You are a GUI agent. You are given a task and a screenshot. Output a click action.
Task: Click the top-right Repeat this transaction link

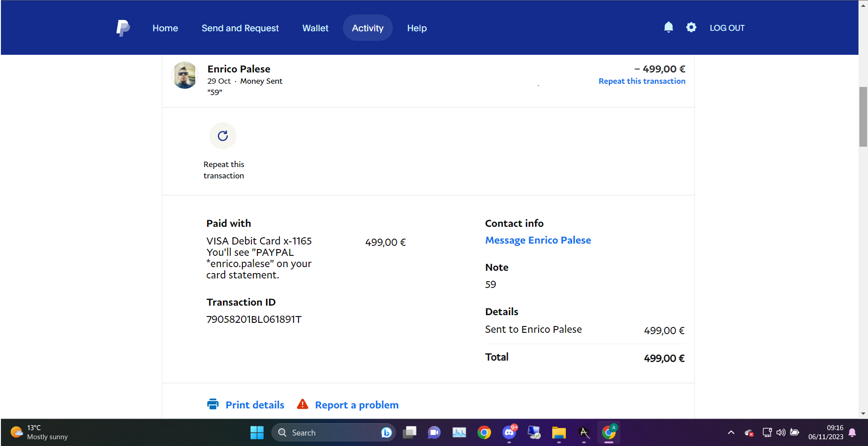(x=641, y=81)
